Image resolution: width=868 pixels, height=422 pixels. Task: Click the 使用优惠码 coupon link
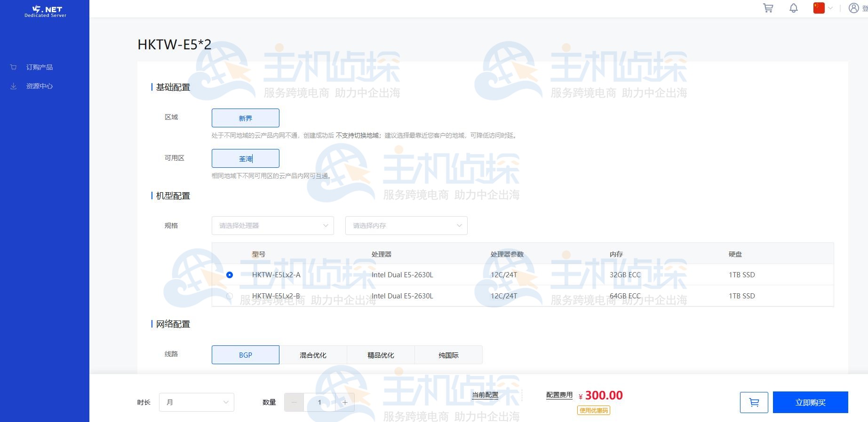[594, 410]
